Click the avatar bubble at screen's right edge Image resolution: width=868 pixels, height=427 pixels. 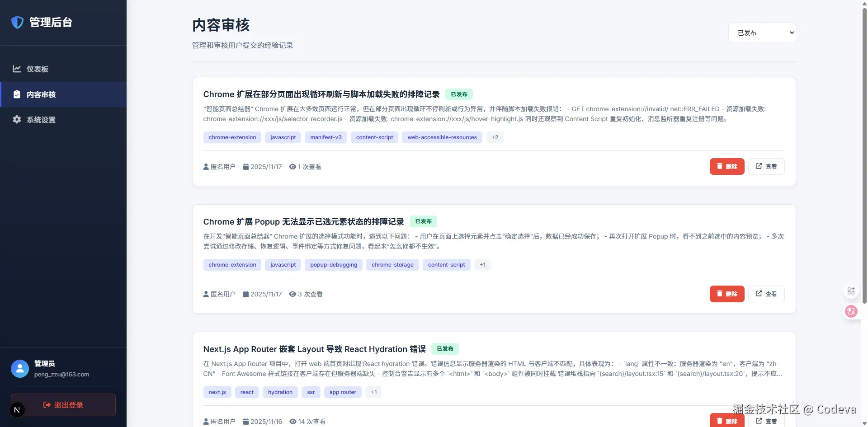coord(851,311)
